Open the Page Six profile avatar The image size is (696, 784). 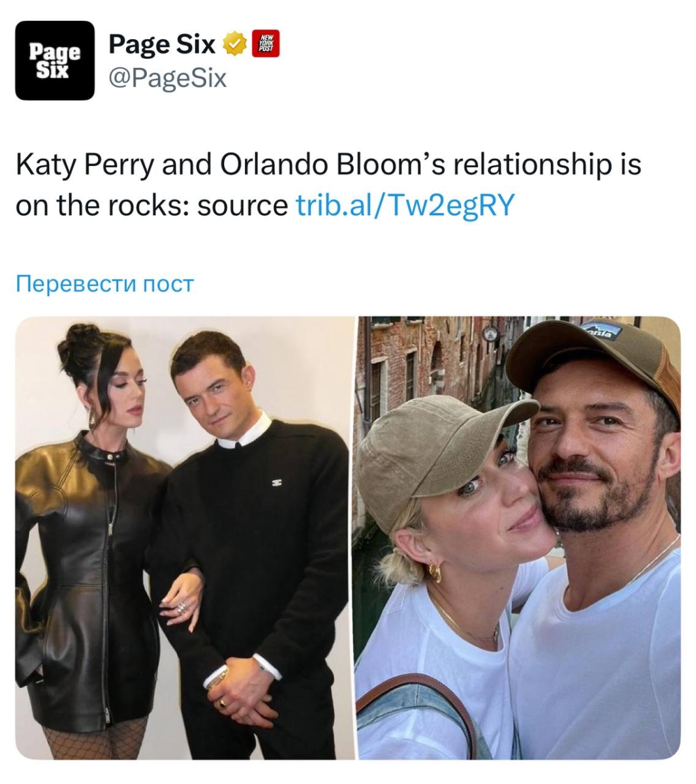pyautogui.click(x=55, y=60)
